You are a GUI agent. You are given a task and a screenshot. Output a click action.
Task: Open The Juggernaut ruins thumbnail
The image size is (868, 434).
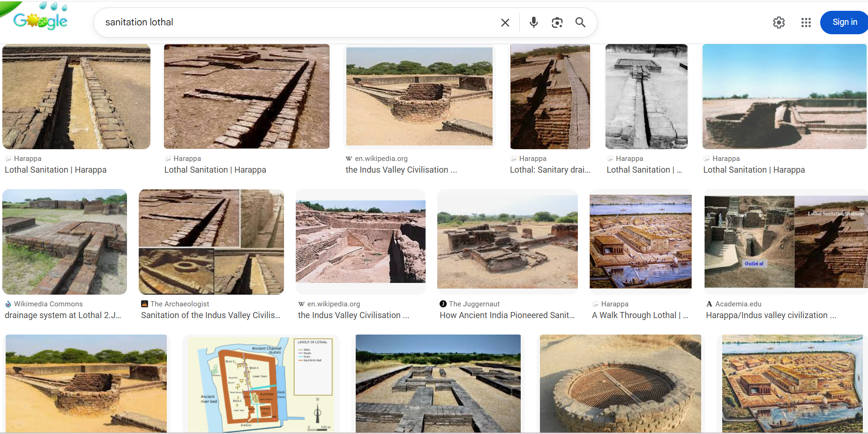508,242
